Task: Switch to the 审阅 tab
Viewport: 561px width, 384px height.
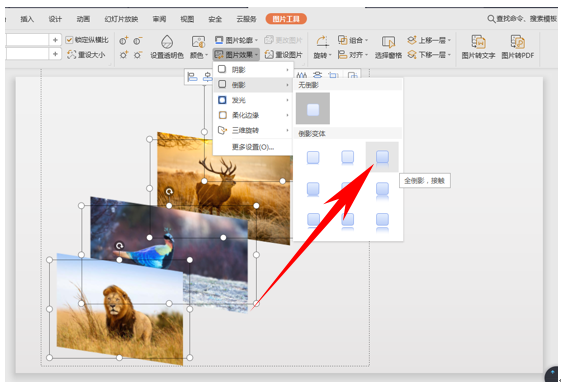Action: click(x=159, y=19)
